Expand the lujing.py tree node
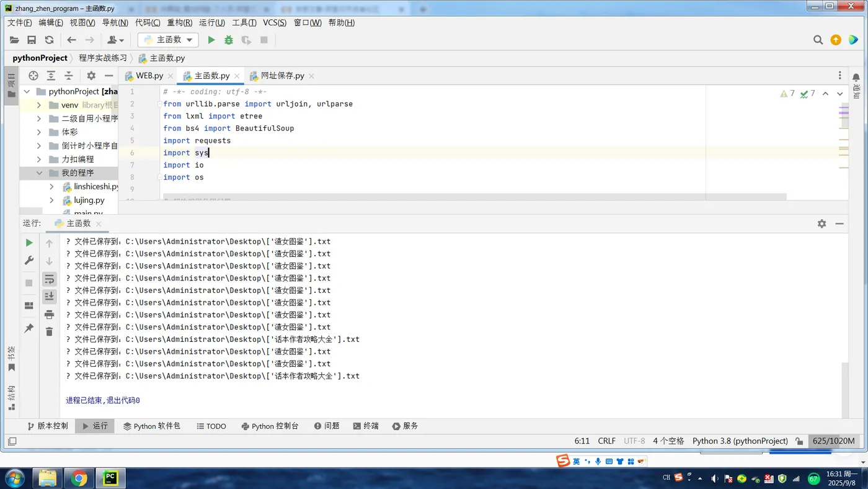Viewport: 868px width, 489px height. 51,200
